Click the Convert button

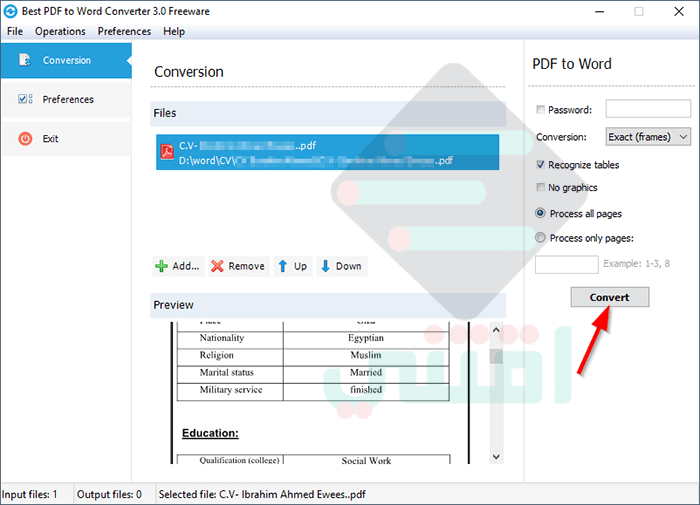pos(609,297)
